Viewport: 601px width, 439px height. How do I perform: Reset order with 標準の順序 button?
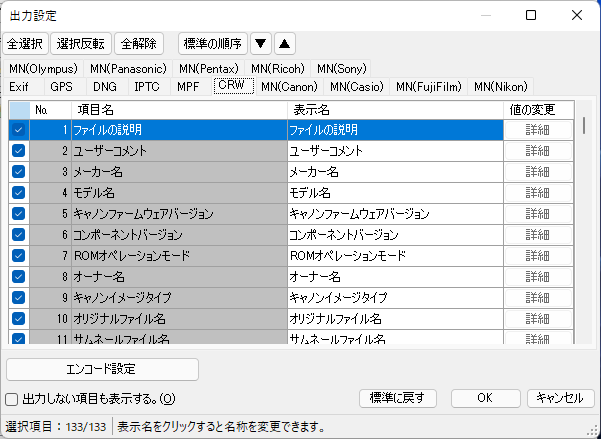point(212,43)
